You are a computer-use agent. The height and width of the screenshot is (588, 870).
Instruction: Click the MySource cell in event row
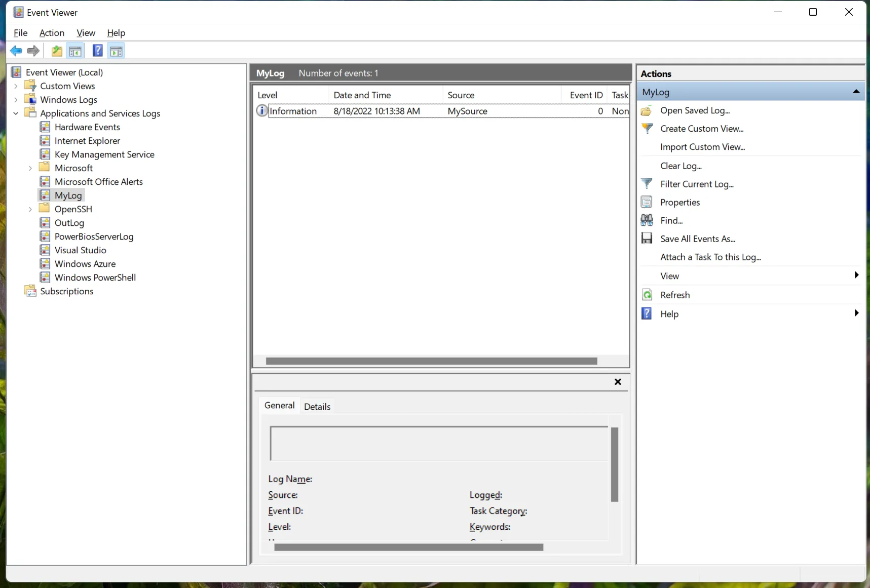click(468, 111)
